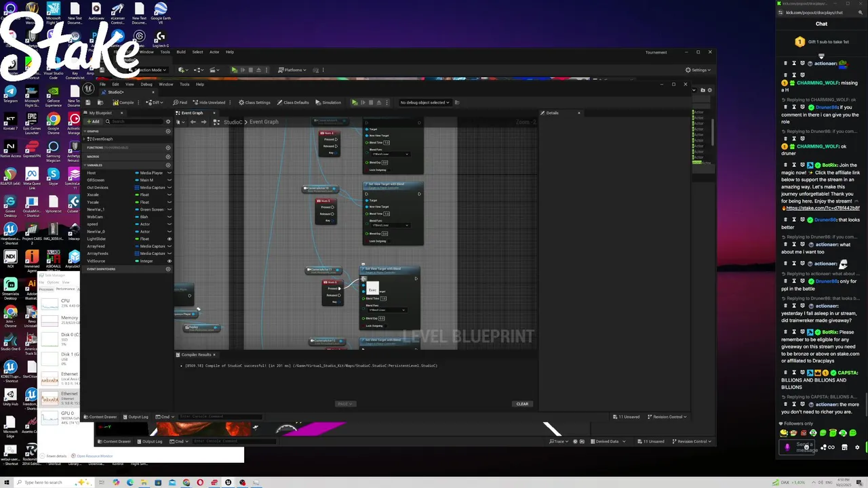Screen dimensions: 868x488
Task: Toggle visibility of Yscale variable
Action: [x=169, y=202]
